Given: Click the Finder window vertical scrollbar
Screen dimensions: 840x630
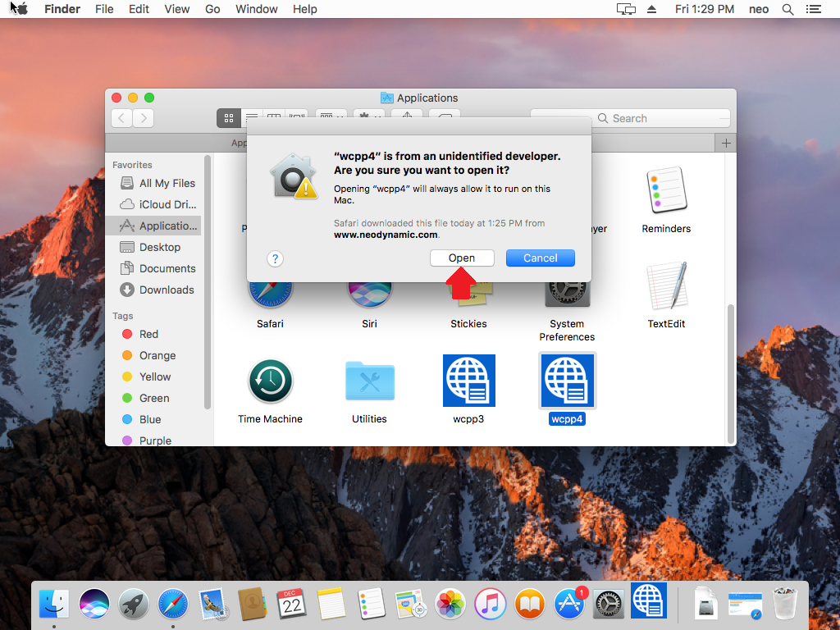Looking at the screenshot, I should coord(731,374).
